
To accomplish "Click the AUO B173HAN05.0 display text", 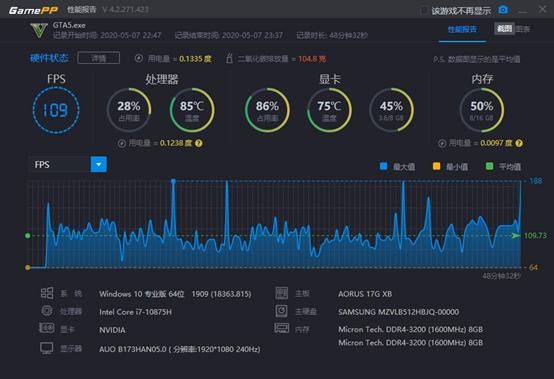I will 179,349.
